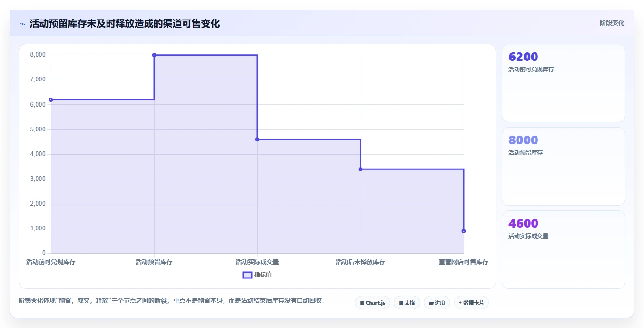Image resolution: width=644 pixels, height=328 pixels.
Task: Click x-axis label 直营网店可售库存
Action: click(x=464, y=262)
